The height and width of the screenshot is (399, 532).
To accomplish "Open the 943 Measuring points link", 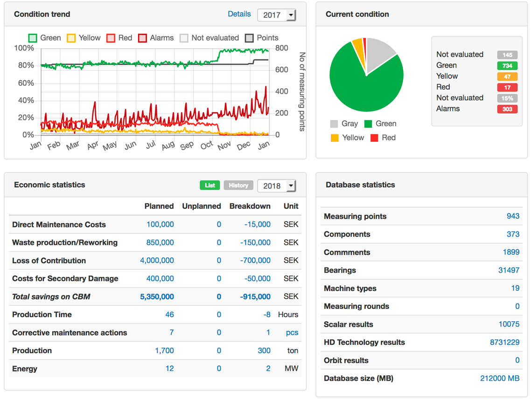I will (x=513, y=216).
